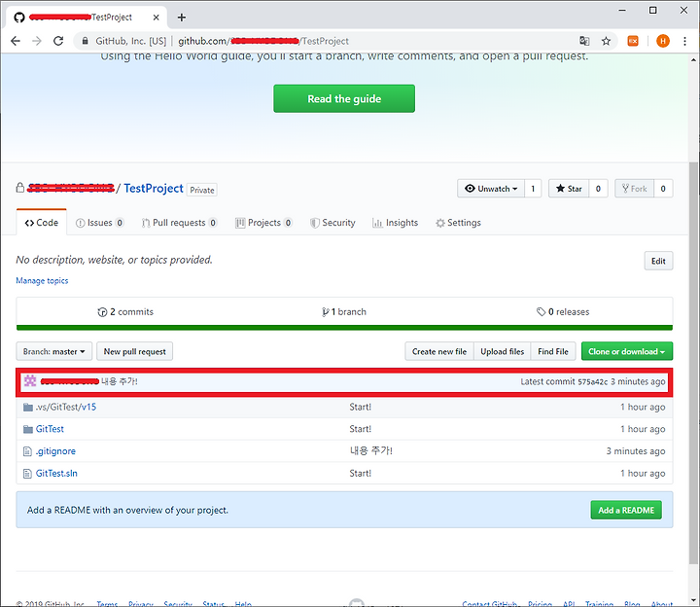Viewport: 700px width, 607px height.
Task: Open the Unwatch dropdown
Action: [x=491, y=189]
